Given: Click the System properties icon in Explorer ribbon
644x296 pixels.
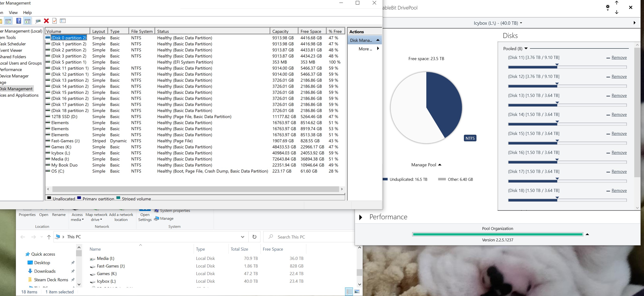Looking at the screenshot, I should coord(156,211).
